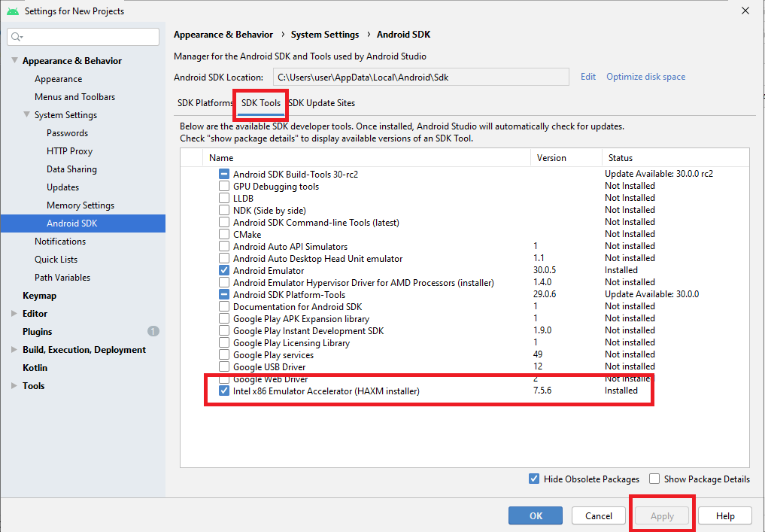Check Google USB Driver checkbox
This screenshot has height=532, width=765.
point(224,366)
